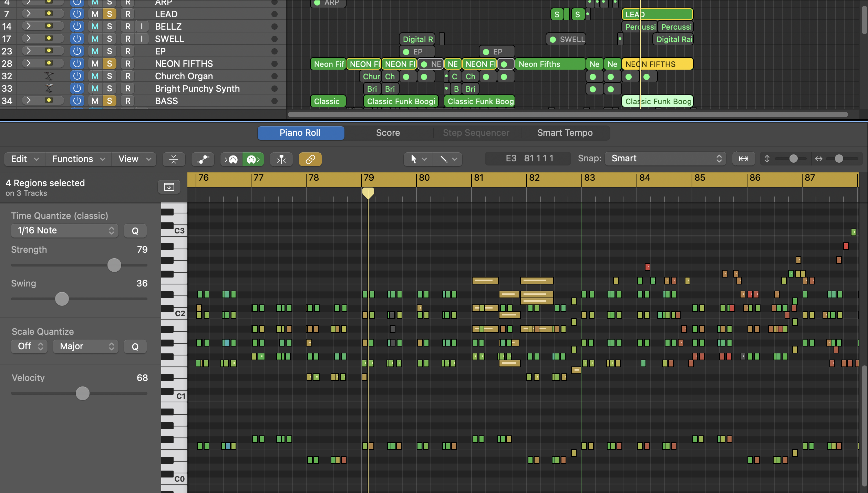Screen dimensions: 868x493
Task: Open the Functions menu
Action: pyautogui.click(x=78, y=159)
